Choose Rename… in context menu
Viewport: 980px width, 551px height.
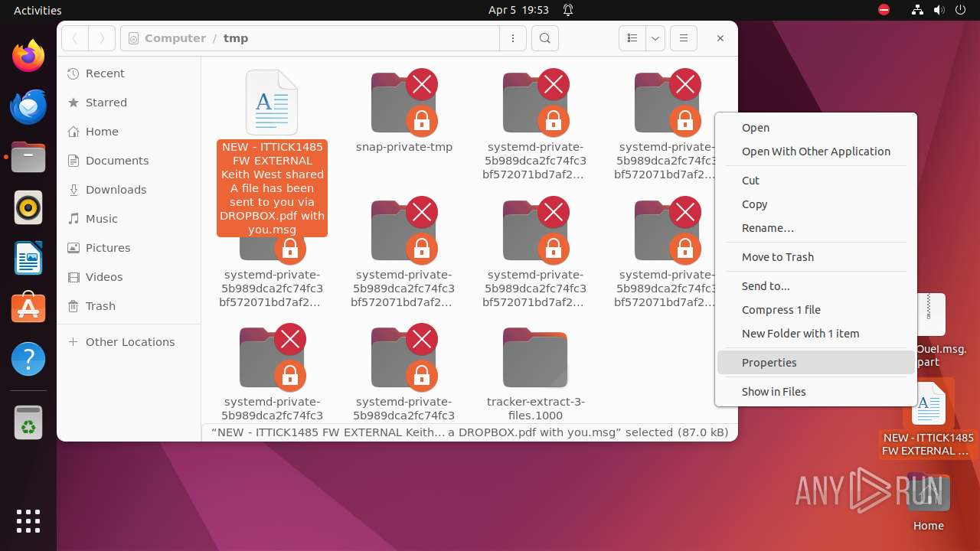pyautogui.click(x=816, y=228)
